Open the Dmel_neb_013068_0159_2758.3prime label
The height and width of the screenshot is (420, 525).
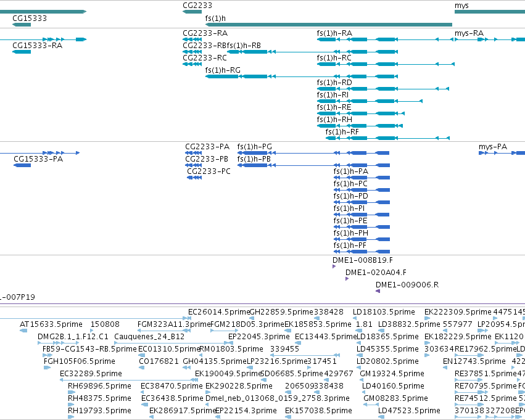click(277, 398)
